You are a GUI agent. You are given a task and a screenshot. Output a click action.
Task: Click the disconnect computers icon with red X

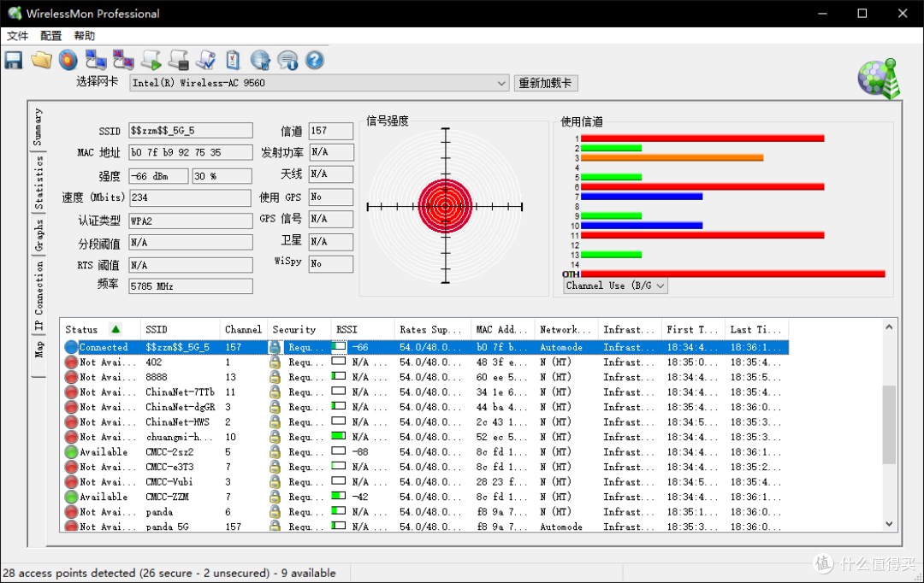(x=123, y=60)
